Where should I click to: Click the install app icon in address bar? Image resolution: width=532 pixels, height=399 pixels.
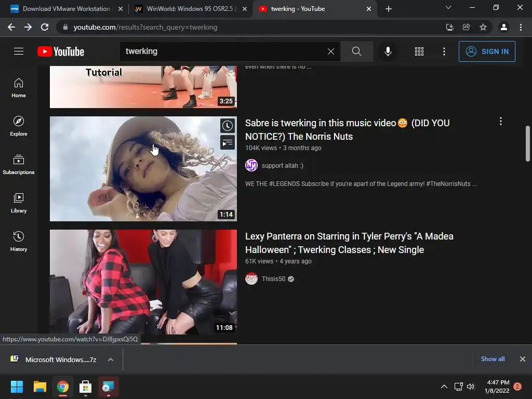pyautogui.click(x=449, y=27)
